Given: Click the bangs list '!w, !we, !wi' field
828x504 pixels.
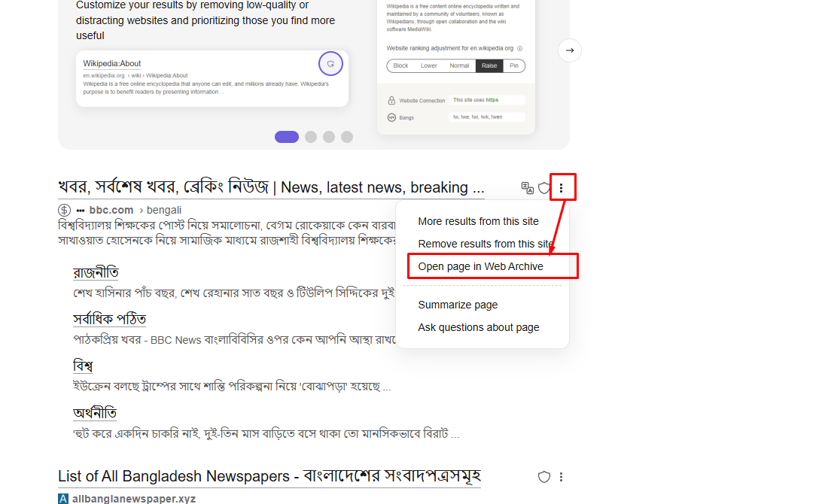Looking at the screenshot, I should click(487, 117).
